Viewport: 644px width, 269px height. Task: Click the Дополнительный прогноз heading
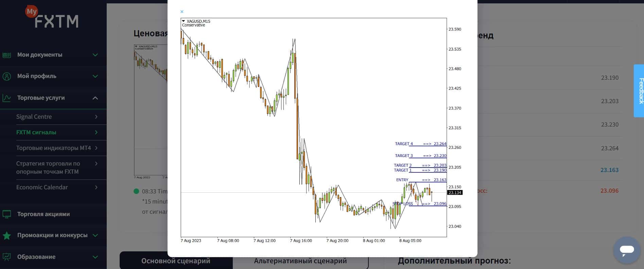tap(454, 261)
